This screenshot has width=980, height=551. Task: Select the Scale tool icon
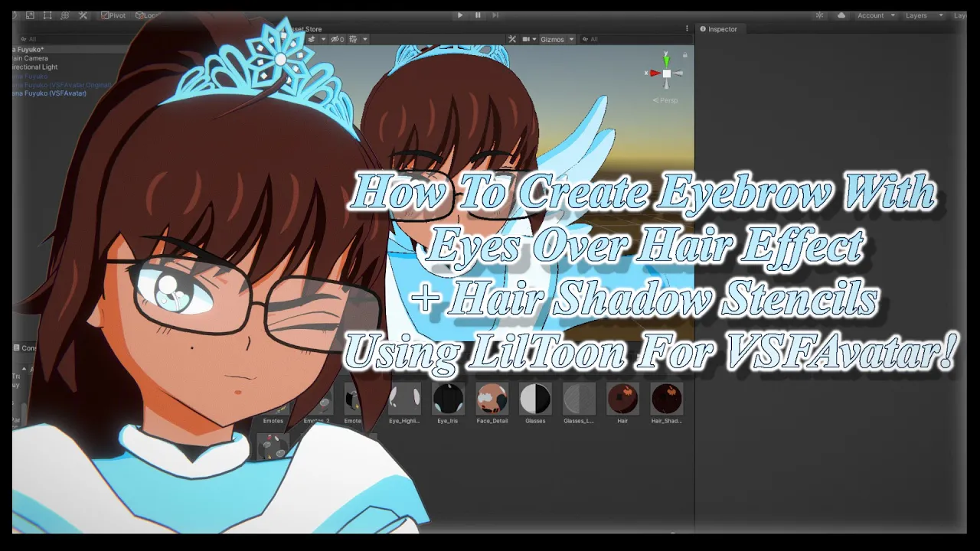point(30,15)
